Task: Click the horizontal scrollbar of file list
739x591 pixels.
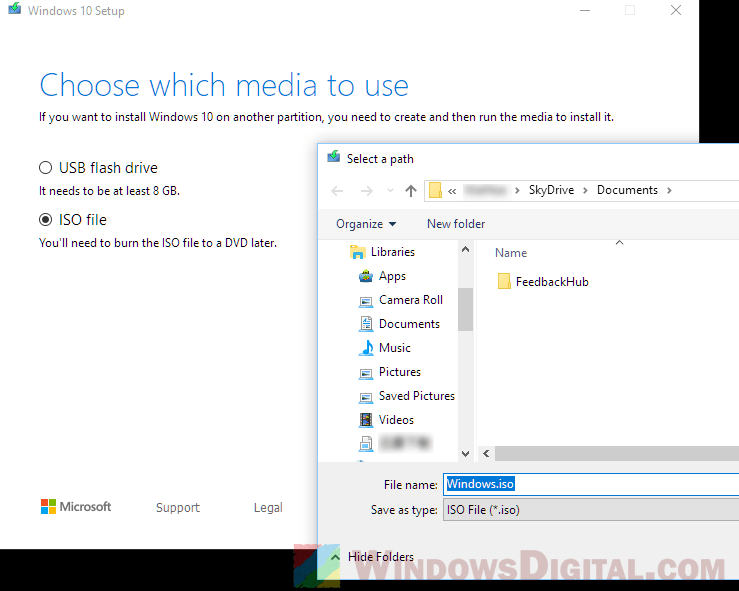Action: [616, 453]
